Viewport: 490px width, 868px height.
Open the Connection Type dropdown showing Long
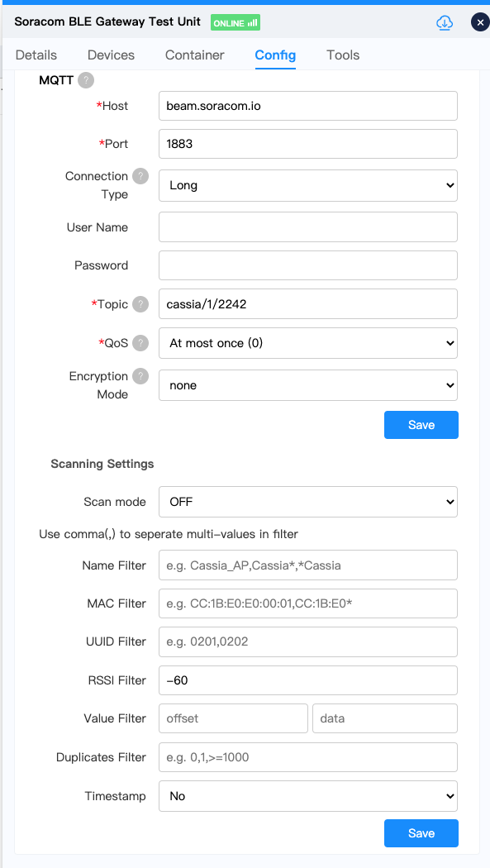coord(307,185)
